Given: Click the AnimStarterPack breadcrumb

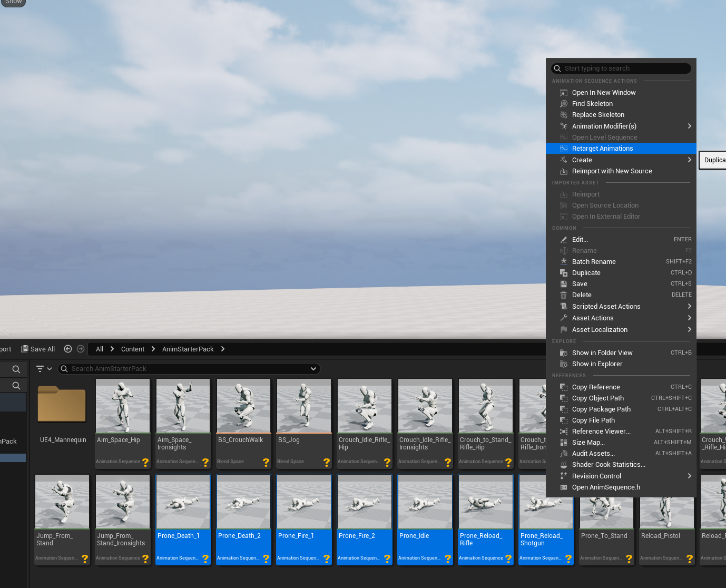Looking at the screenshot, I should pyautogui.click(x=188, y=349).
